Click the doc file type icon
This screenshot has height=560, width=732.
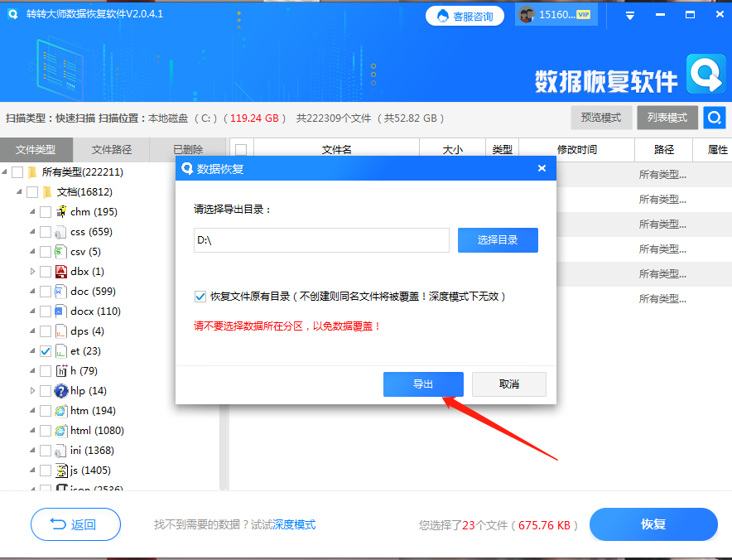(60, 291)
